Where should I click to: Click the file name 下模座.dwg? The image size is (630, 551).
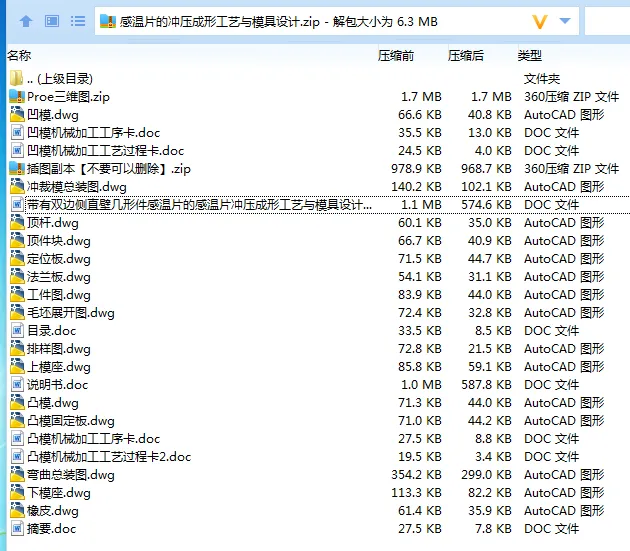click(59, 492)
